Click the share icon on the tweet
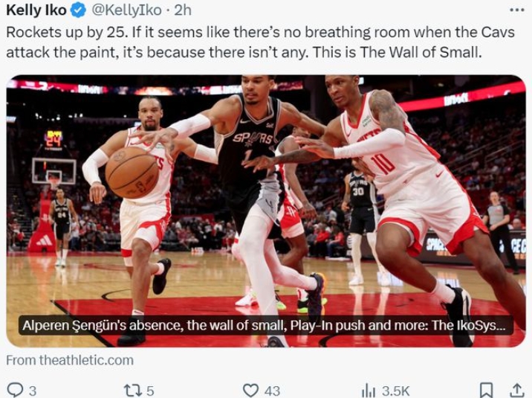Viewport: 532px width, 398px height. tap(517, 389)
